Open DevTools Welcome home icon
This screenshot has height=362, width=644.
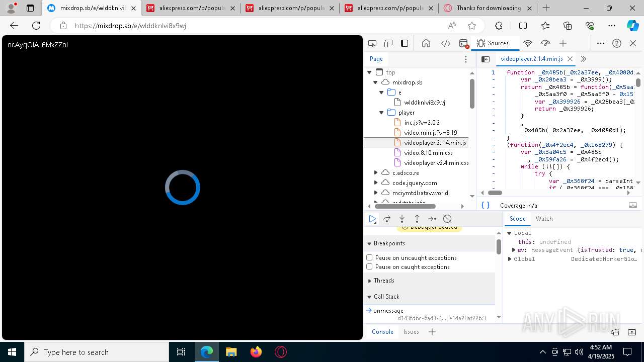point(426,43)
